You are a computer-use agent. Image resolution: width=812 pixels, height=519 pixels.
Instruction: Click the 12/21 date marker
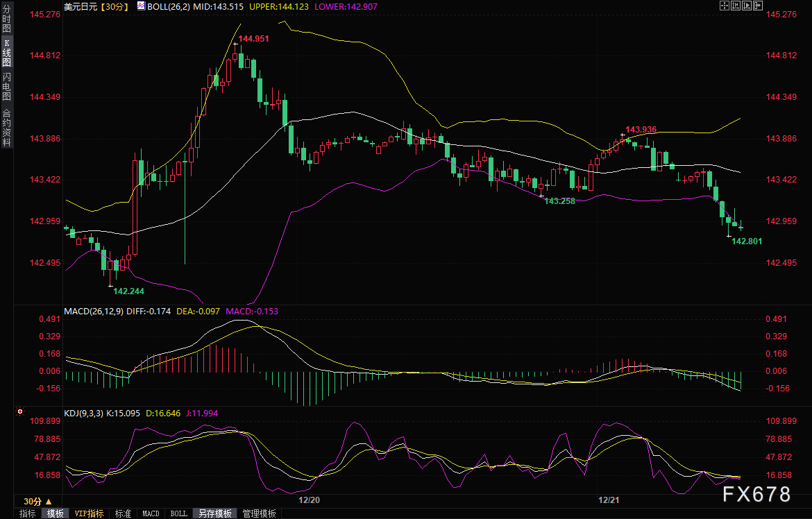coord(609,500)
